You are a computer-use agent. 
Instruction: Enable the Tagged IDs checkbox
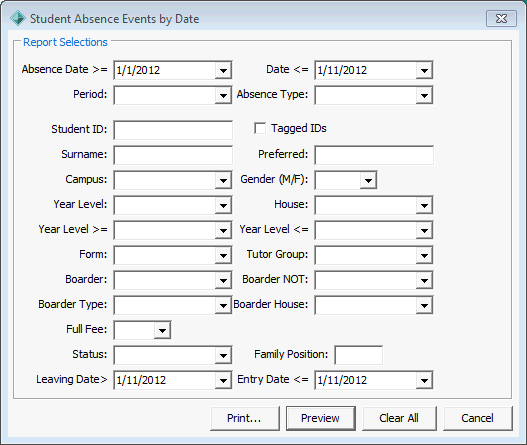[x=260, y=128]
